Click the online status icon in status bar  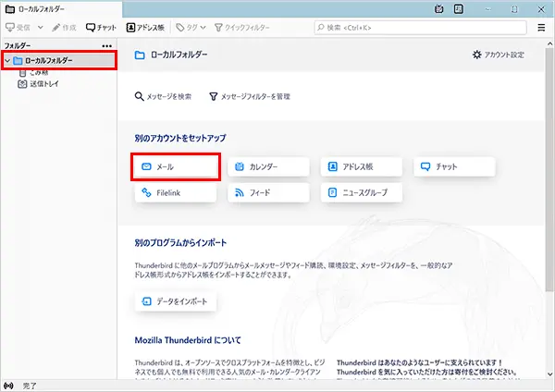click(x=8, y=386)
